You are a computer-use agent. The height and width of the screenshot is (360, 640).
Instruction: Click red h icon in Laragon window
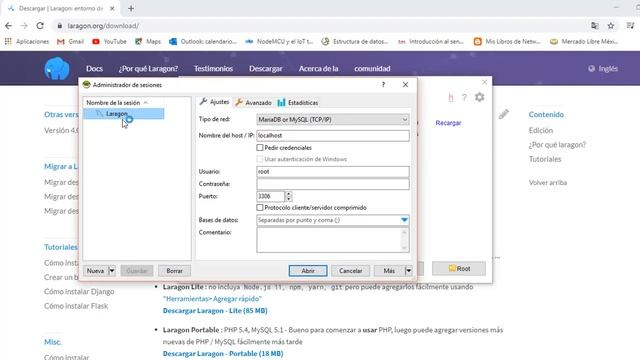(x=451, y=98)
